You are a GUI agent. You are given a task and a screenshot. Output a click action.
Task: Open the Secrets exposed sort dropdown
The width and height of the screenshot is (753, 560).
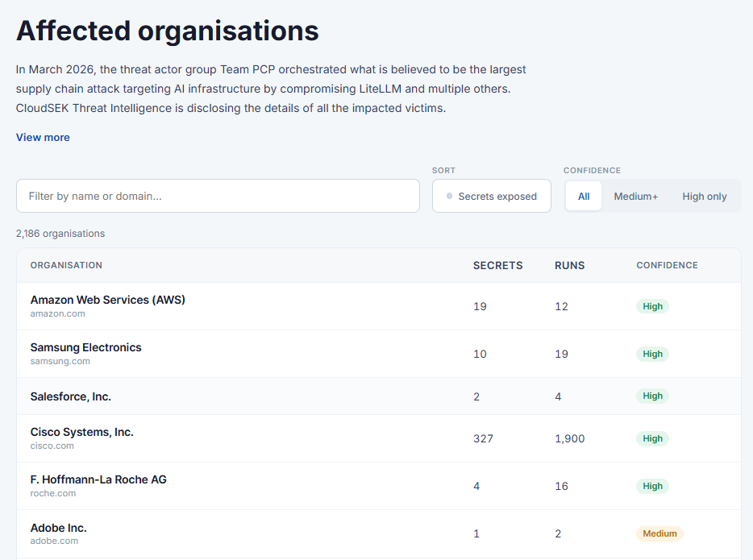(491, 196)
